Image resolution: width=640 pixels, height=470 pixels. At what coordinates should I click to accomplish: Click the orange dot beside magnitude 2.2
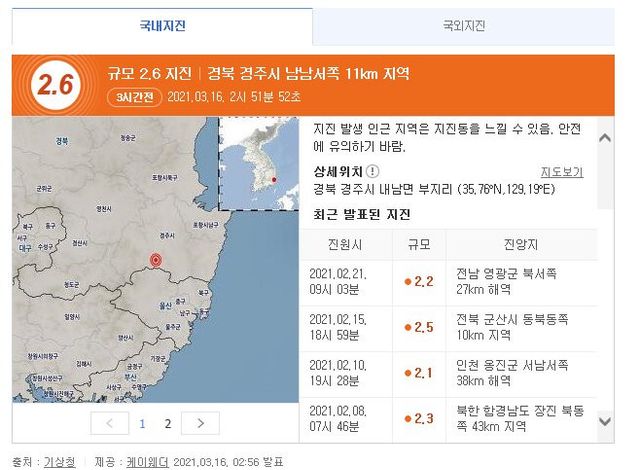pos(407,281)
